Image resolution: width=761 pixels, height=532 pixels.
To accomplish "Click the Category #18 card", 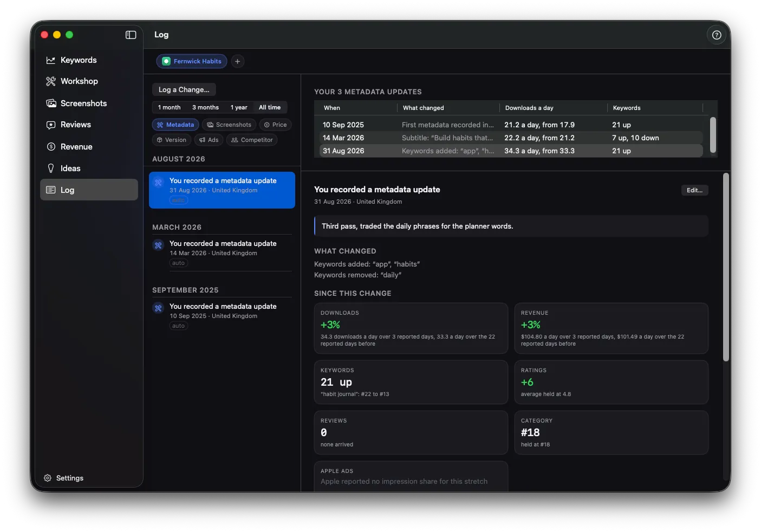I will (611, 432).
